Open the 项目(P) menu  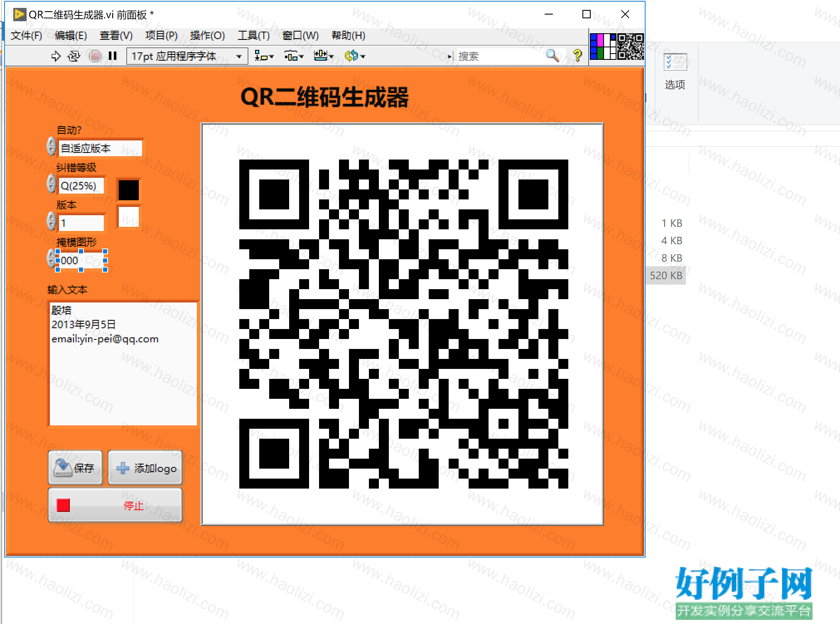click(x=162, y=36)
